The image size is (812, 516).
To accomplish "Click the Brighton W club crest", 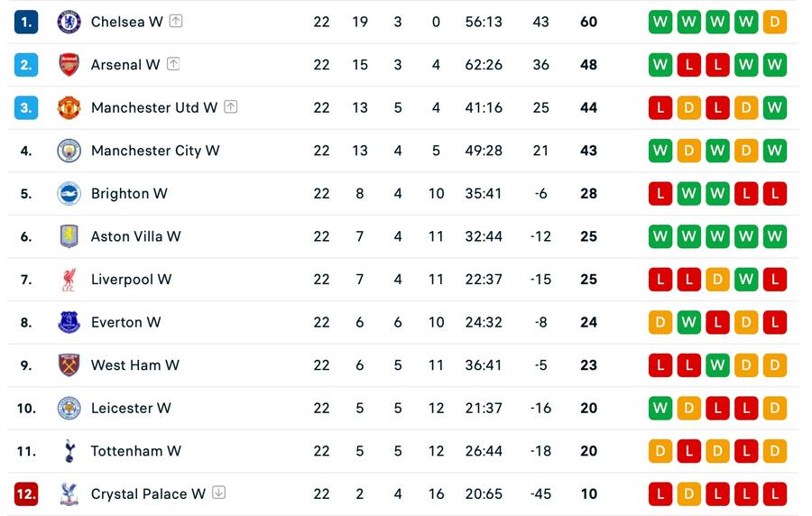I will (69, 194).
